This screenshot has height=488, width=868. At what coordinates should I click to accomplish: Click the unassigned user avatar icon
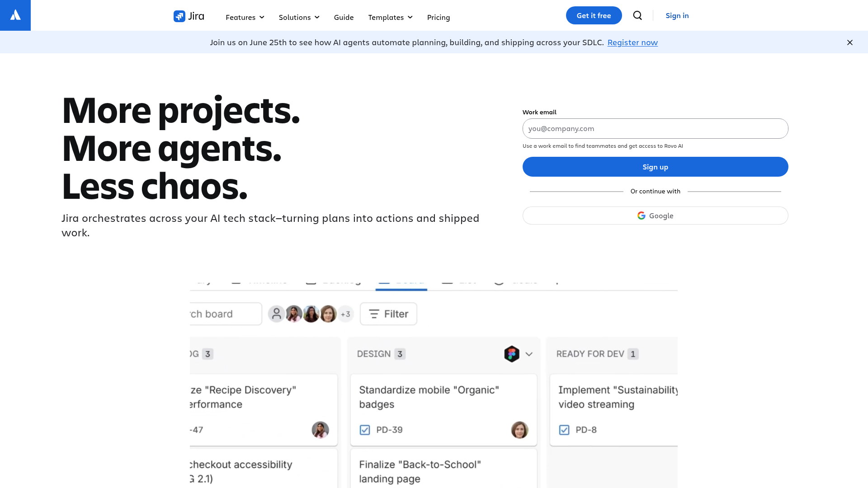pos(276,314)
